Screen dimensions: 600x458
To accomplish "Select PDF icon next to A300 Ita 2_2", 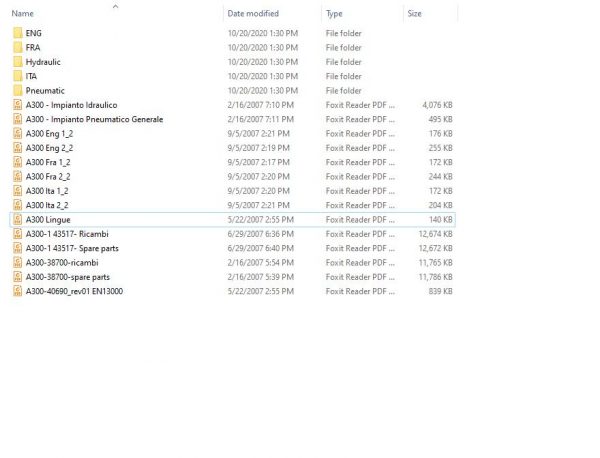I will pos(18,205).
